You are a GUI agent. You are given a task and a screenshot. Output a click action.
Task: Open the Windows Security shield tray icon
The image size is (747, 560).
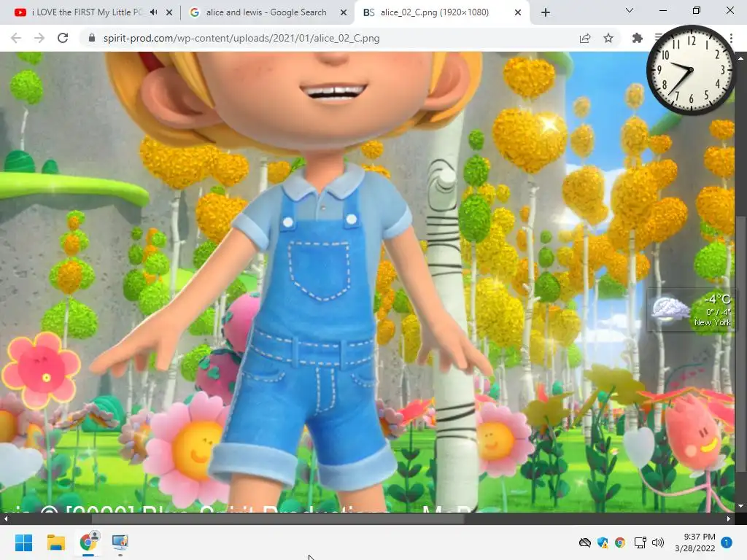603,542
